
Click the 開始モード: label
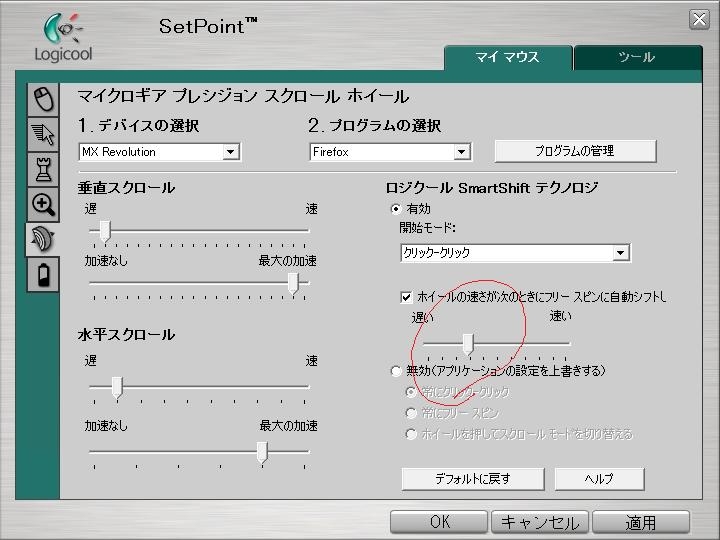427,228
